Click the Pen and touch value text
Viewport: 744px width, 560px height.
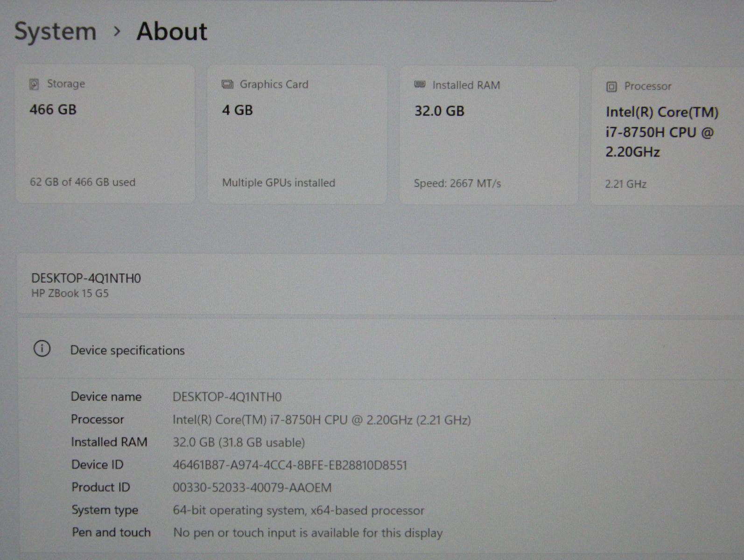click(308, 533)
